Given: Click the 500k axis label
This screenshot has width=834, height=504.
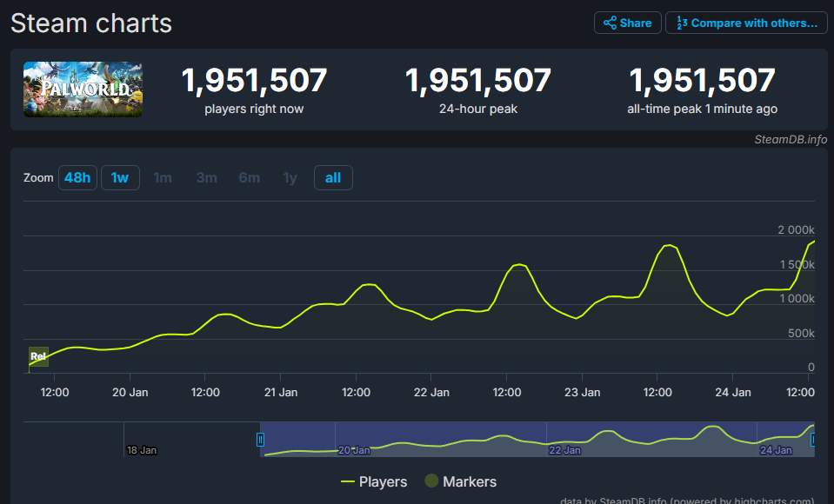Looking at the screenshot, I should (801, 334).
